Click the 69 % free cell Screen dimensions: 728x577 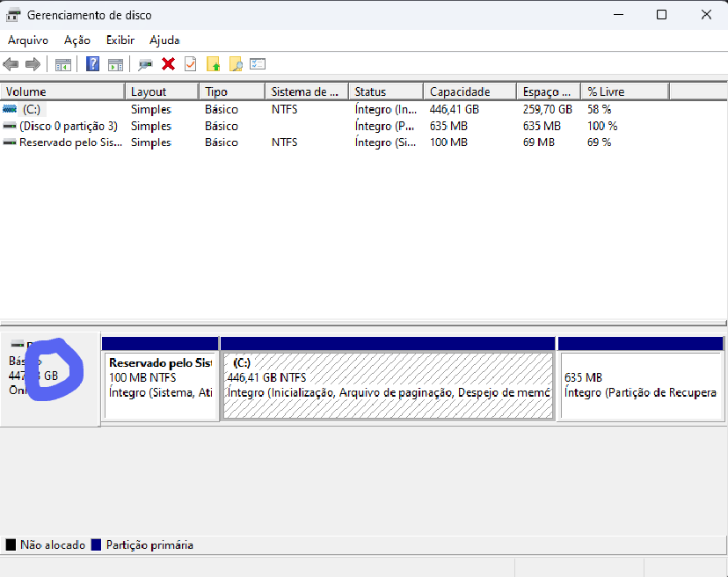tap(599, 142)
